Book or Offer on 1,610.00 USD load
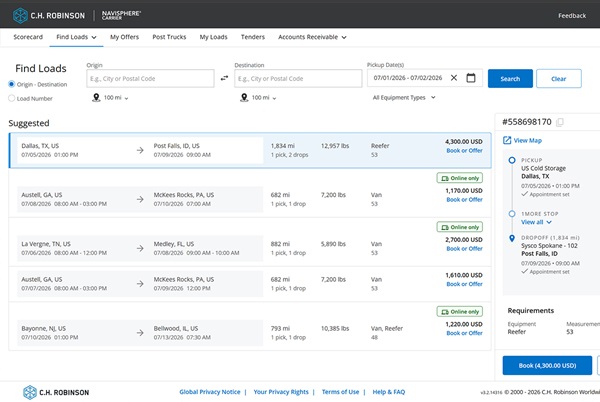600x402 pixels. click(x=465, y=284)
